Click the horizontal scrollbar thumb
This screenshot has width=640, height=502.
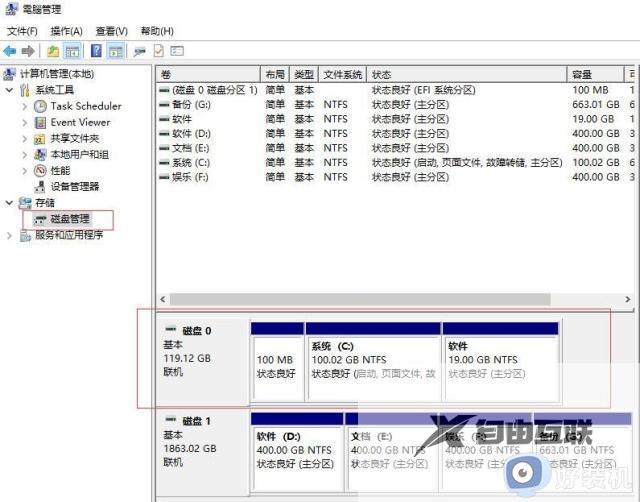tap(360, 299)
